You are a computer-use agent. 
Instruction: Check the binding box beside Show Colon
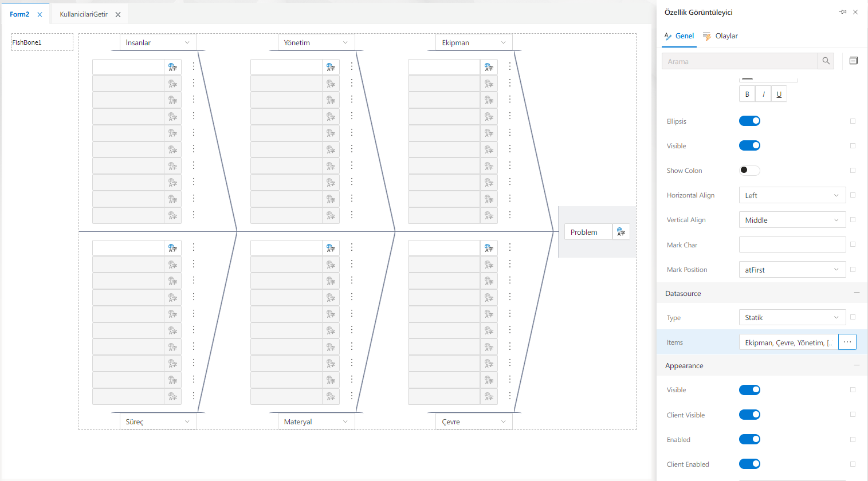[853, 170]
